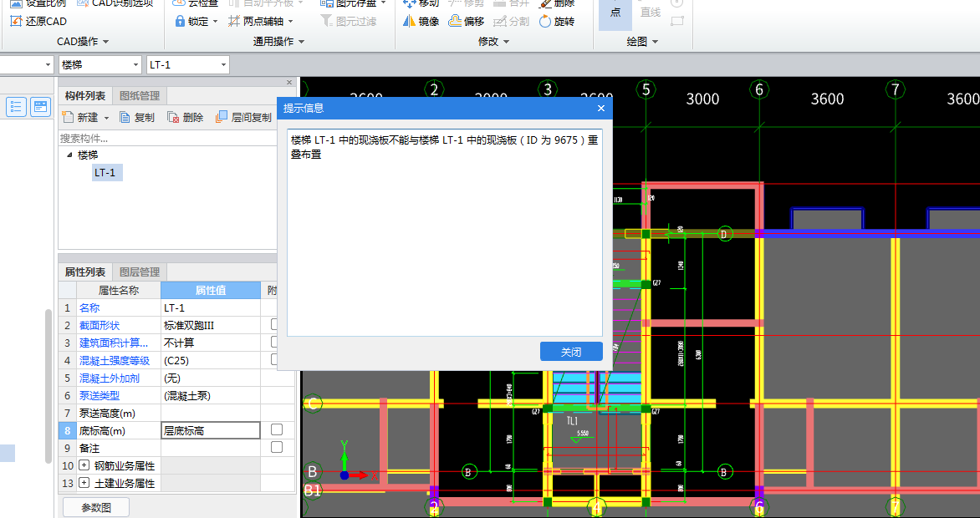Viewport: 980px width, 518px height.
Task: Toggle 底标高(m) additional checkbox
Action: (x=276, y=429)
